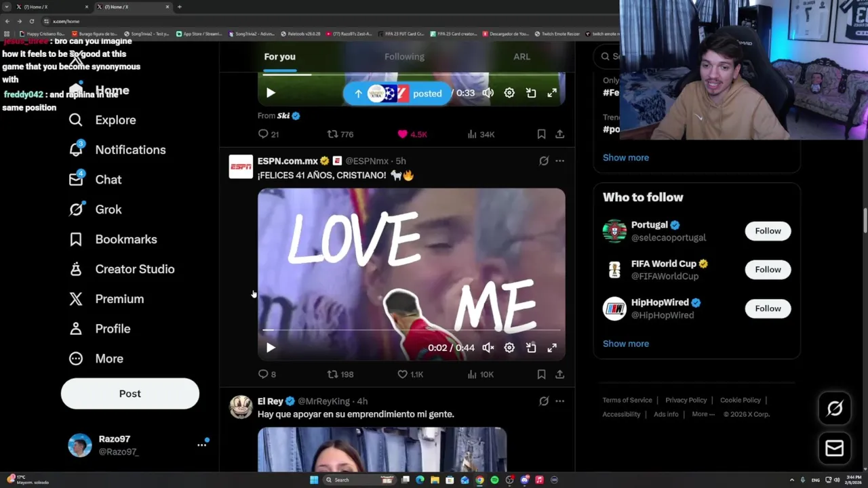Open settings gear on top video

point(509,93)
